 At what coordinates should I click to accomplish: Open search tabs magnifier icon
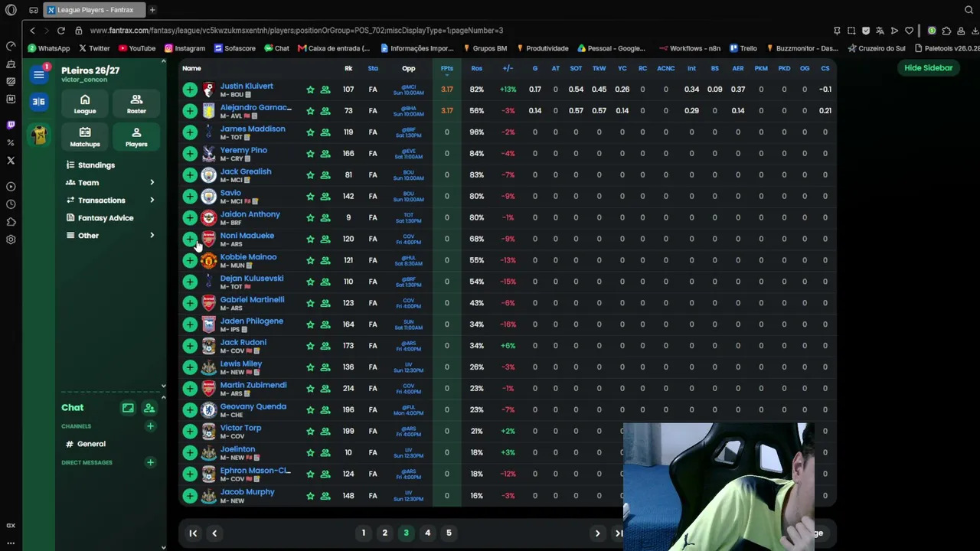[969, 10]
